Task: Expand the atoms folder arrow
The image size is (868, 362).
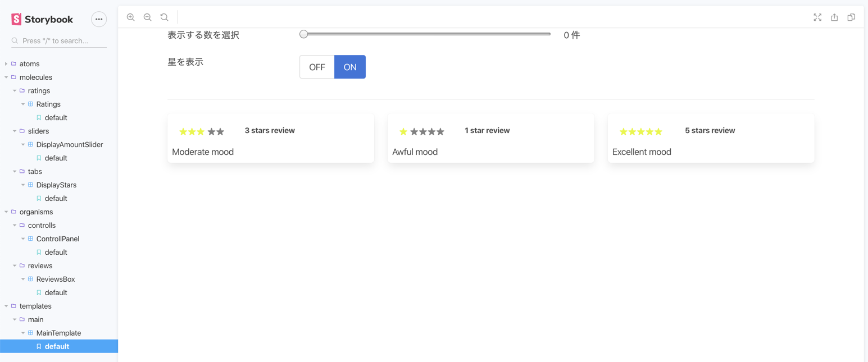Action: pos(6,64)
